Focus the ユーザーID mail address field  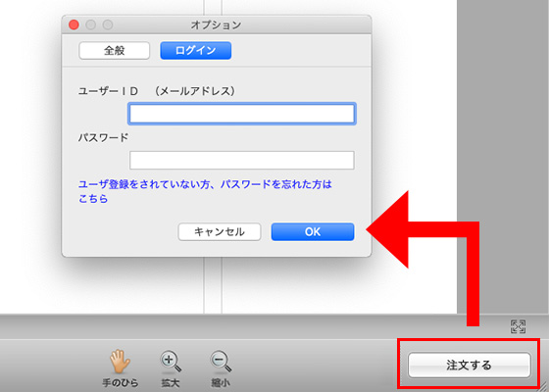(242, 114)
